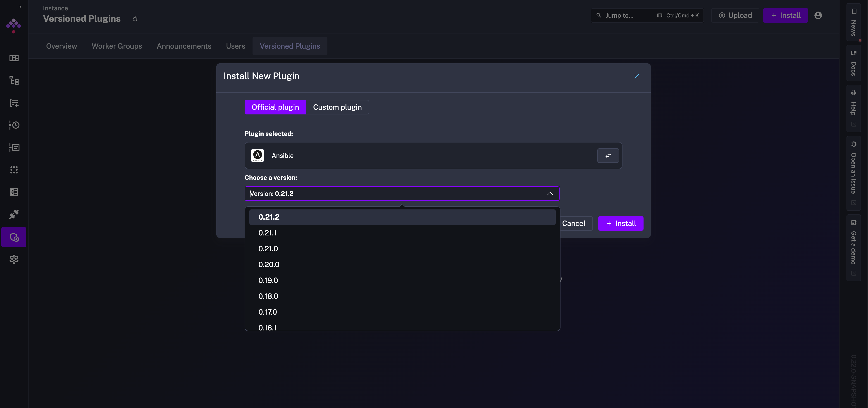This screenshot has height=408, width=868.
Task: Click the swap arrows next to Ansible plugin
Action: [608, 156]
